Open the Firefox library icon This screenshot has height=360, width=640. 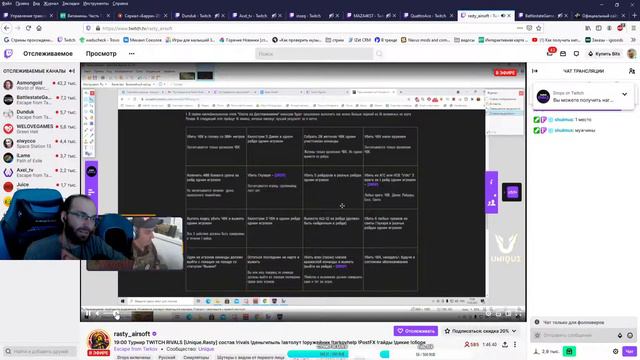pyautogui.click(x=588, y=28)
